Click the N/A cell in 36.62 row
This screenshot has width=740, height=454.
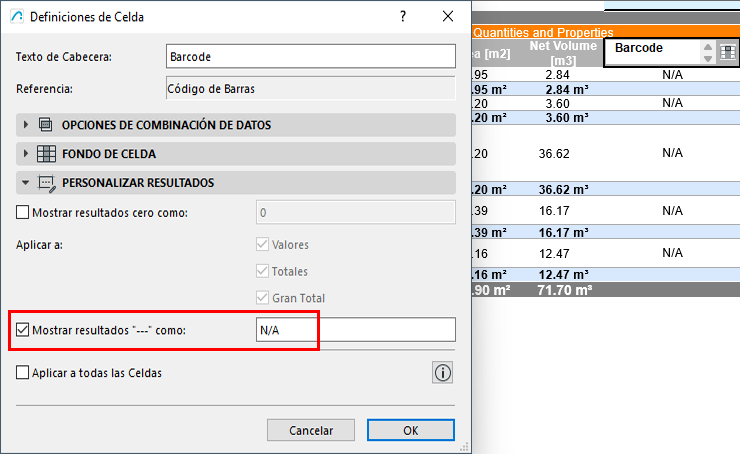pyautogui.click(x=673, y=153)
